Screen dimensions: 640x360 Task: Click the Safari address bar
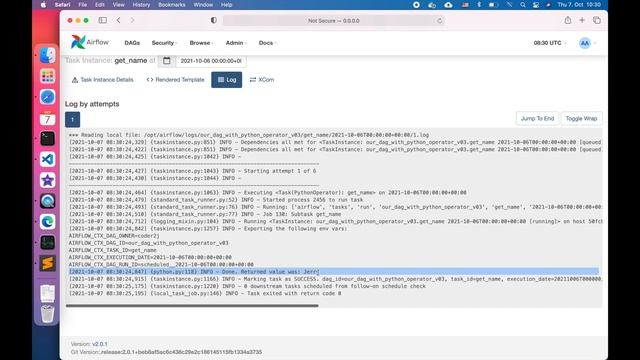coord(333,20)
